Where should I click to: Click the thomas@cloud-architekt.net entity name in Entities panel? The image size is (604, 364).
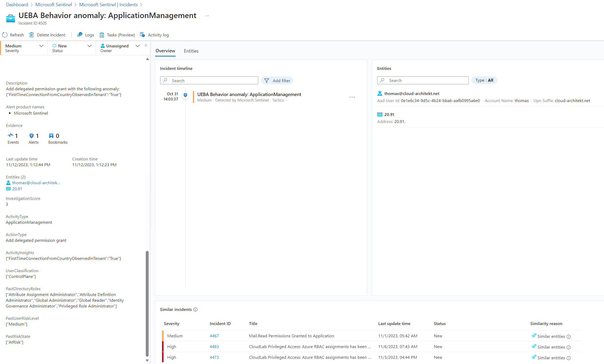pos(412,93)
